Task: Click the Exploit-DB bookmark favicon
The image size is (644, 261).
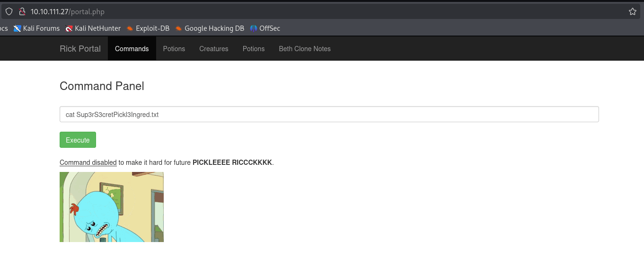Action: [x=130, y=28]
